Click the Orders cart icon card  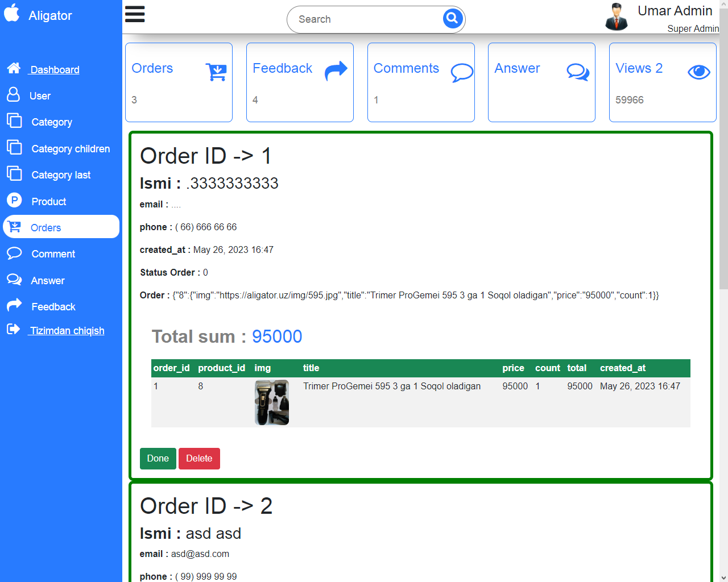coord(216,72)
